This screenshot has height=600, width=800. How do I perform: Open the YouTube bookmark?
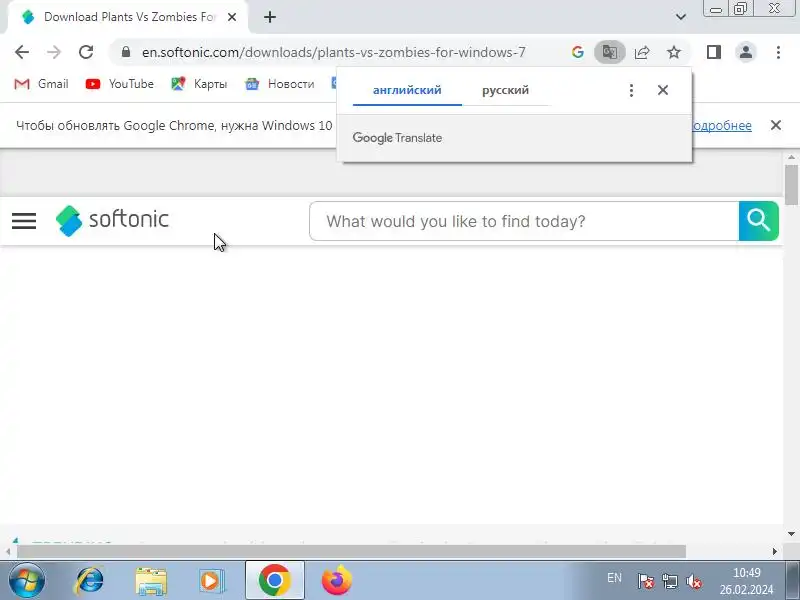click(x=119, y=84)
